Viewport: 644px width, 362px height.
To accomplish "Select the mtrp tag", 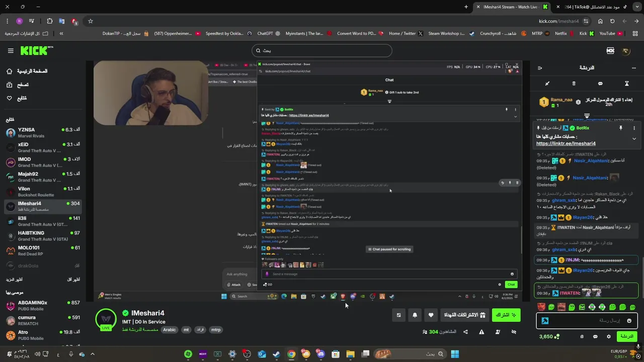I will pyautogui.click(x=216, y=330).
